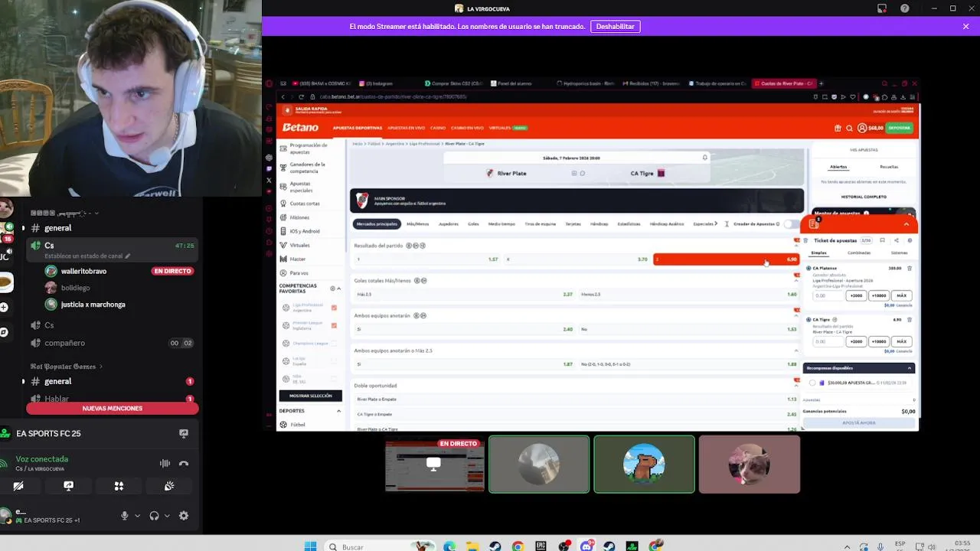The width and height of the screenshot is (980, 551).
Task: Open headphone output options arrow
Action: pos(166,516)
